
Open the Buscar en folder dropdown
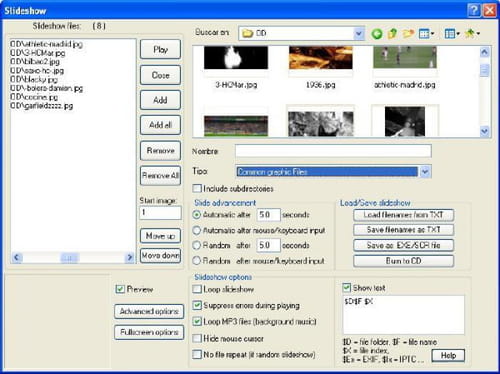[x=359, y=33]
